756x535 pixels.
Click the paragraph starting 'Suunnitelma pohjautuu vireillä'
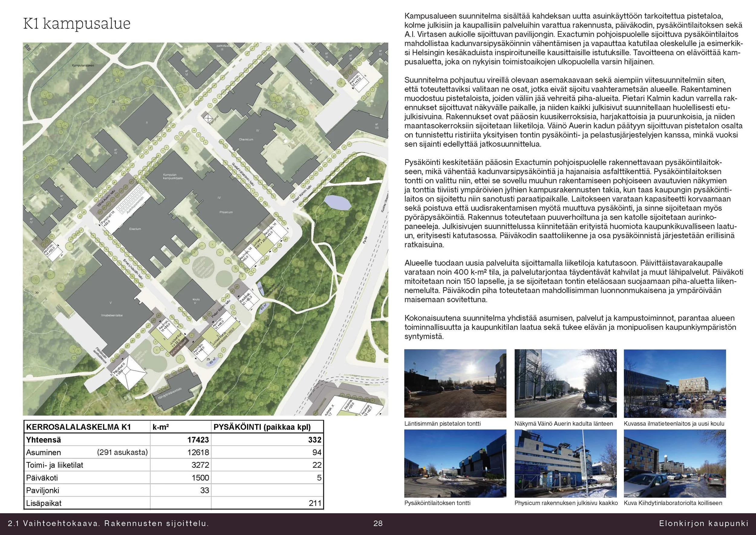pyautogui.click(x=573, y=112)
